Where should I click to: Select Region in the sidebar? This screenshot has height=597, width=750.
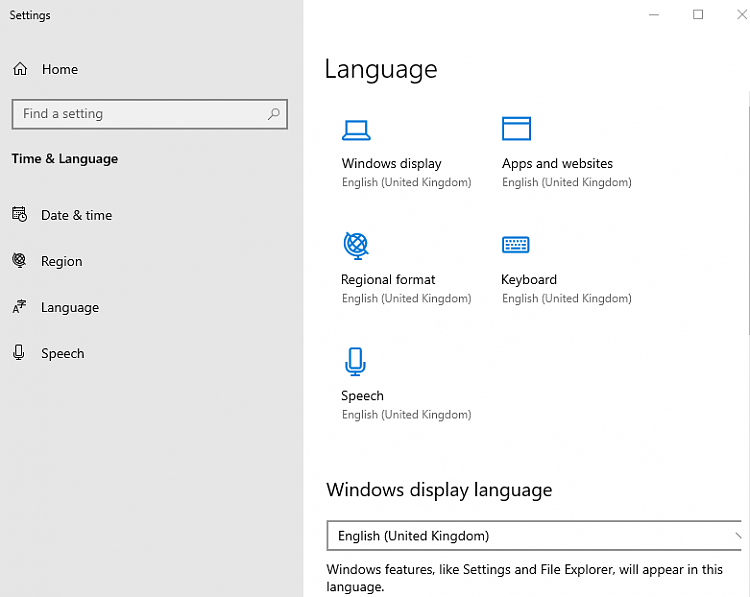pyautogui.click(x=62, y=261)
